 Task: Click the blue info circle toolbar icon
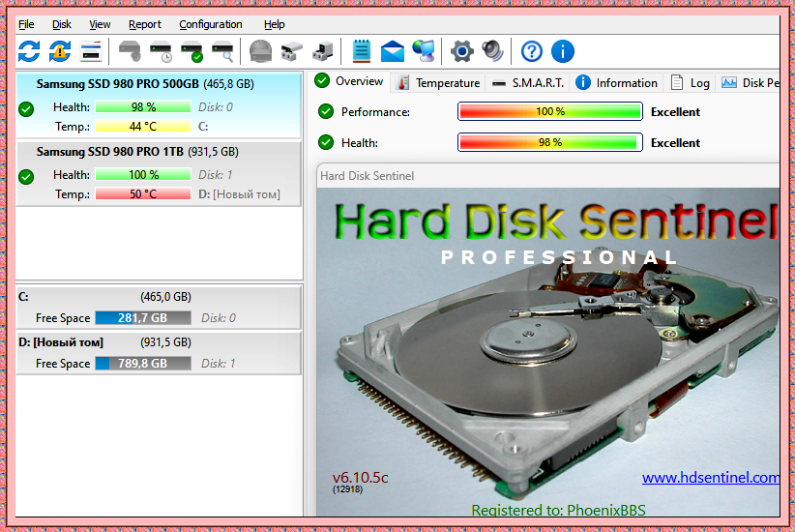[563, 51]
